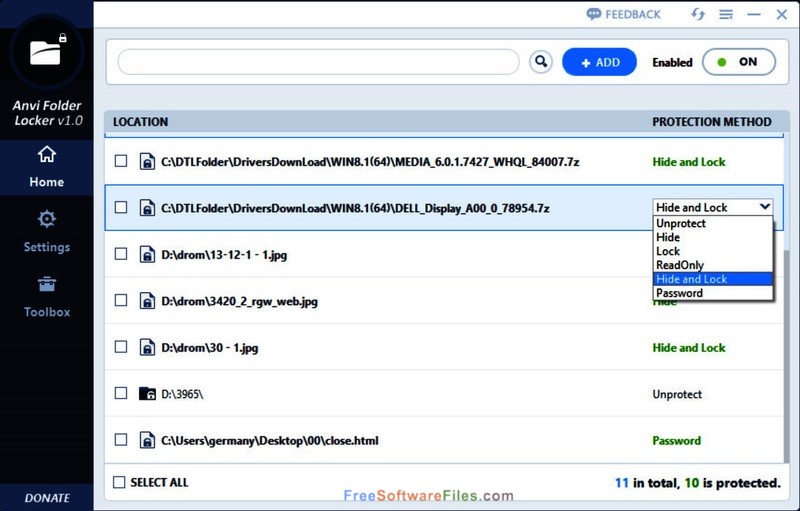Click the Feedback speech bubble icon
Image resolution: width=800 pixels, height=511 pixels.
pyautogui.click(x=593, y=14)
